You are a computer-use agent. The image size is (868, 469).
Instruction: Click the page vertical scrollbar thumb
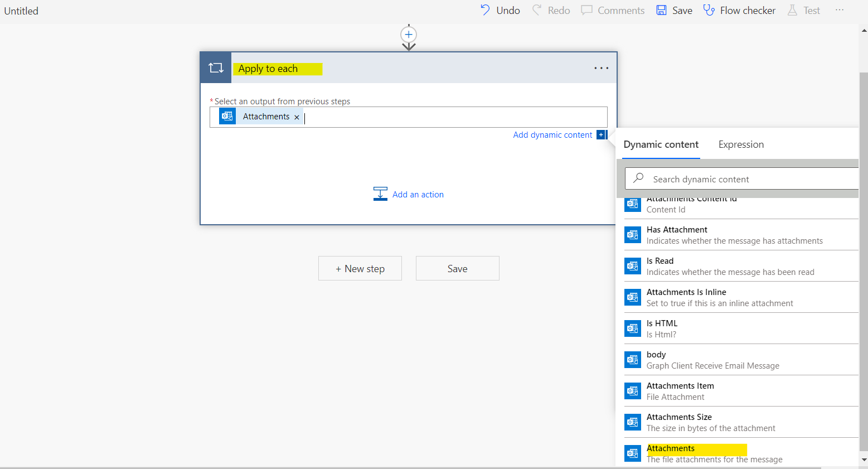(x=864, y=261)
